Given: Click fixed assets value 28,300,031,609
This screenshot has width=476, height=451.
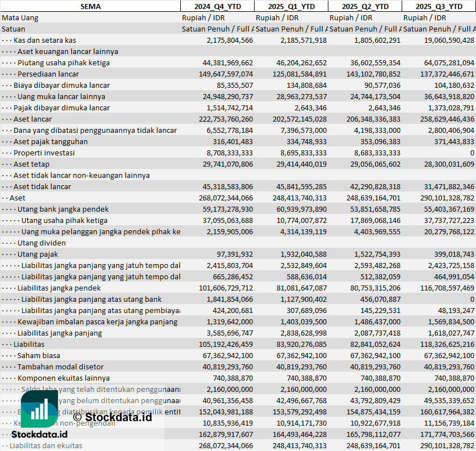Looking at the screenshot, I should click(x=449, y=164).
